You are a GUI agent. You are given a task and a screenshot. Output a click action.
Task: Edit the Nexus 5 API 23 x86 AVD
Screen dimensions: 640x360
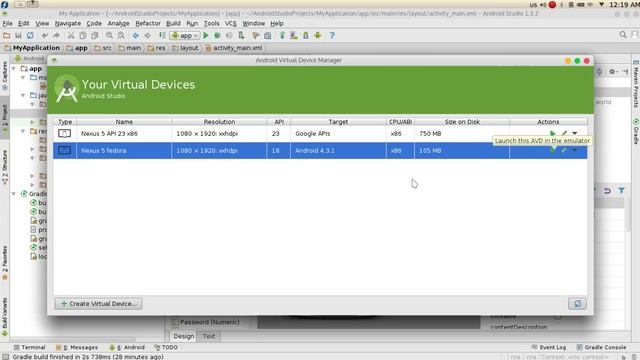pos(564,133)
